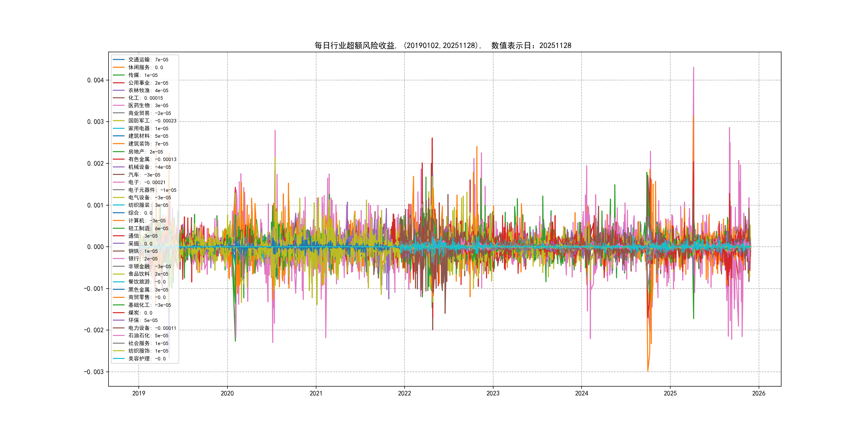Click the 计算机: -3e-05 legend entry

147,221
